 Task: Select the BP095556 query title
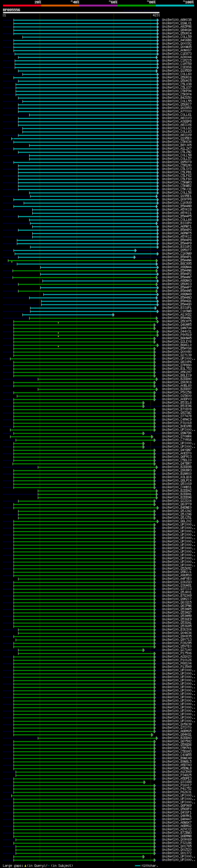click(x=11, y=10)
